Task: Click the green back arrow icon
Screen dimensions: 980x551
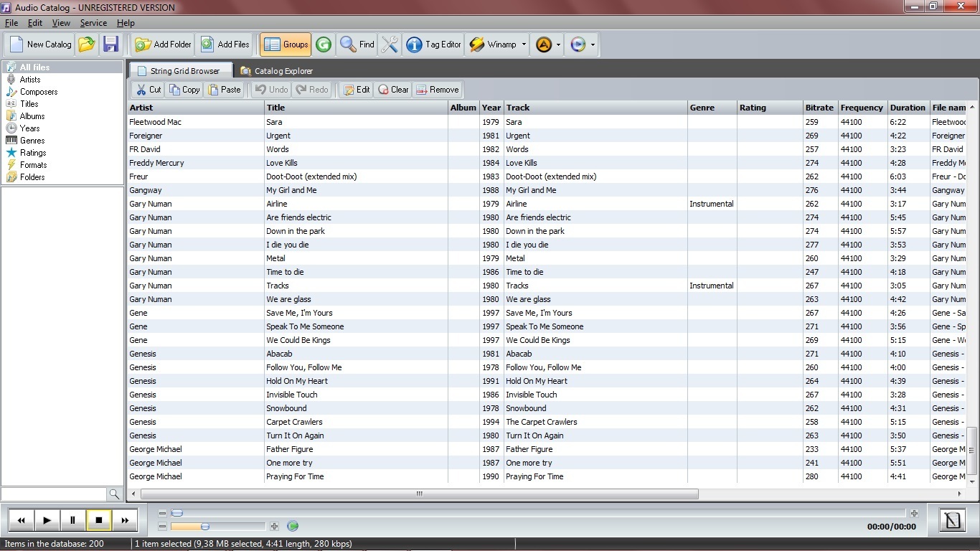Action: tap(323, 44)
